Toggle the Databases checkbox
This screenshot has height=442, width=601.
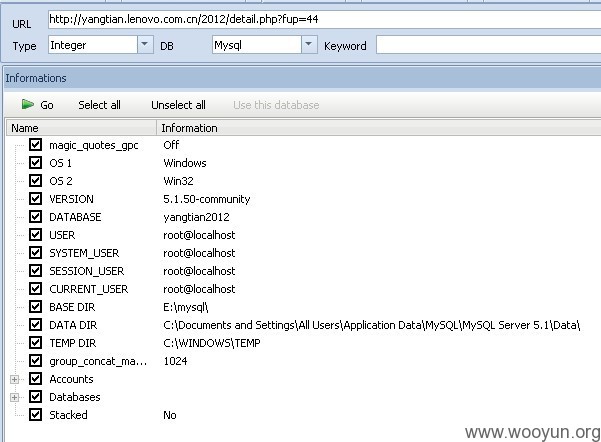pos(36,397)
